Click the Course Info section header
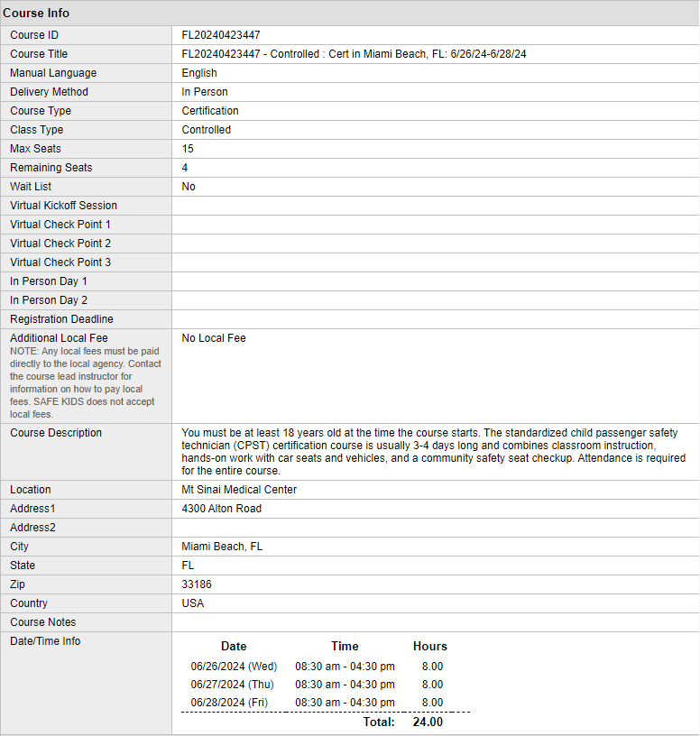 36,13
